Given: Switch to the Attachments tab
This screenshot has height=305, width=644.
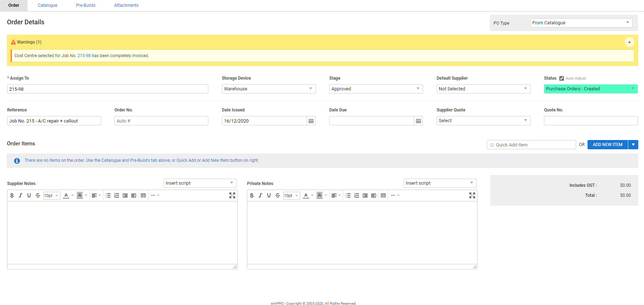Looking at the screenshot, I should pyautogui.click(x=127, y=5).
